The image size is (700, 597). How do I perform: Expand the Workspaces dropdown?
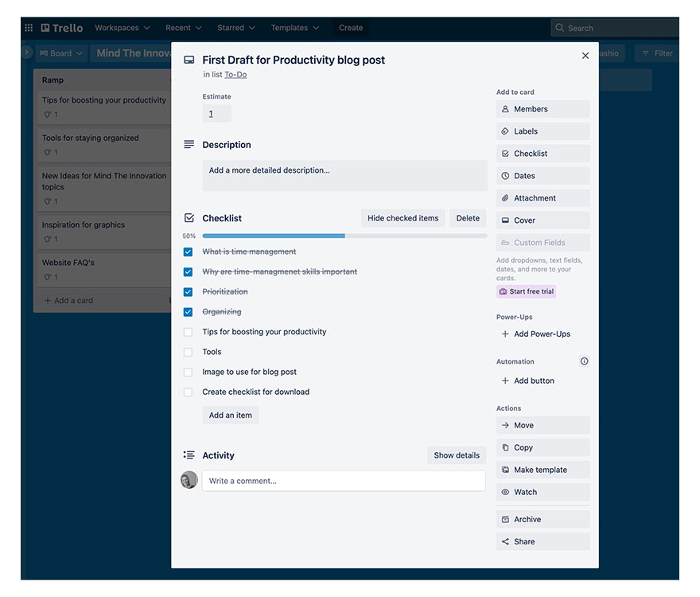point(122,28)
